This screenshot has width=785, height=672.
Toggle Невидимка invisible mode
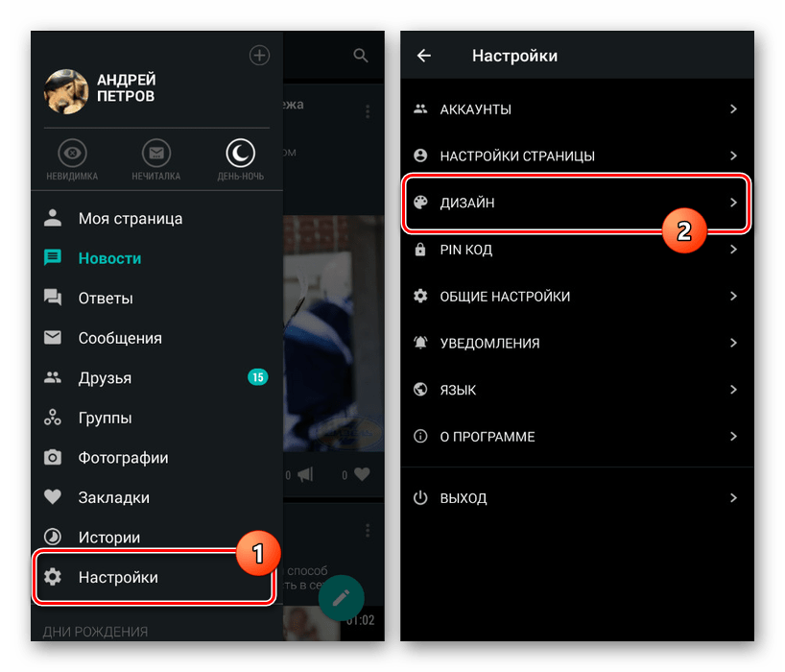(x=73, y=154)
